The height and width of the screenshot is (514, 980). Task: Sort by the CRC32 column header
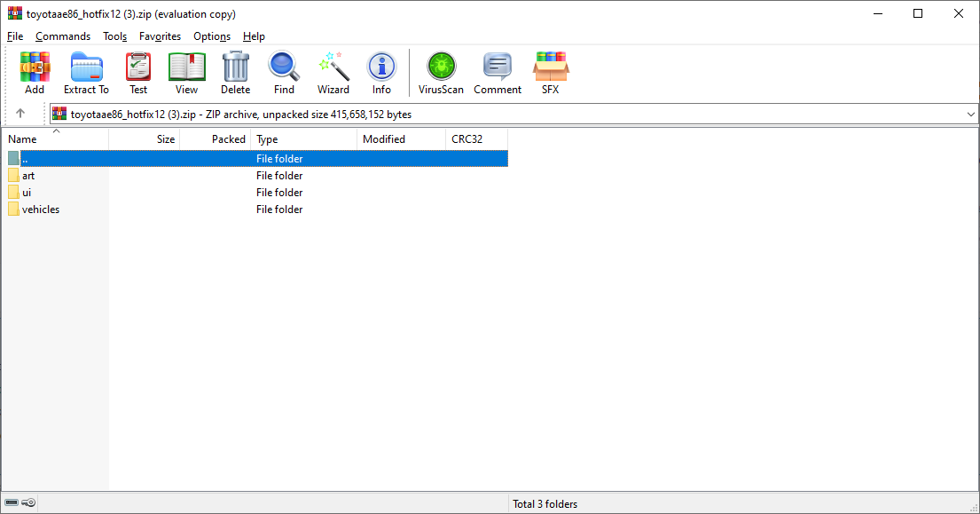476,138
